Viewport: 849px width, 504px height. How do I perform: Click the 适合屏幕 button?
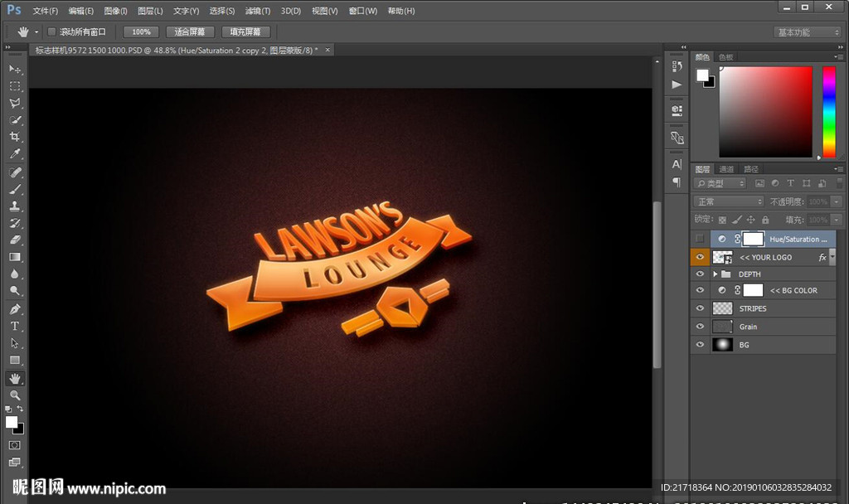click(190, 32)
